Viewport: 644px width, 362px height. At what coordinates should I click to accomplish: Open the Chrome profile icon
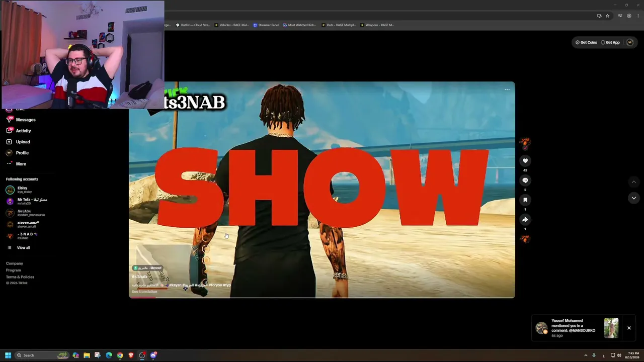tap(629, 16)
